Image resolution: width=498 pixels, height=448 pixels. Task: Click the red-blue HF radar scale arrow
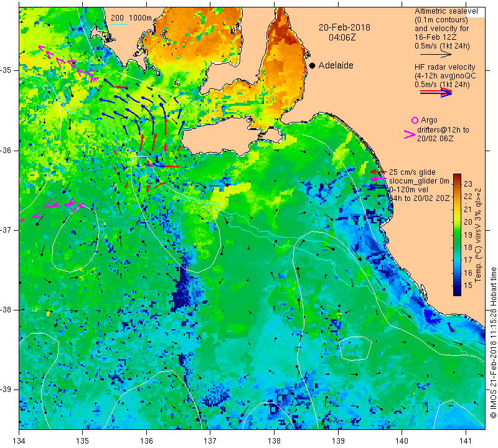tap(436, 93)
